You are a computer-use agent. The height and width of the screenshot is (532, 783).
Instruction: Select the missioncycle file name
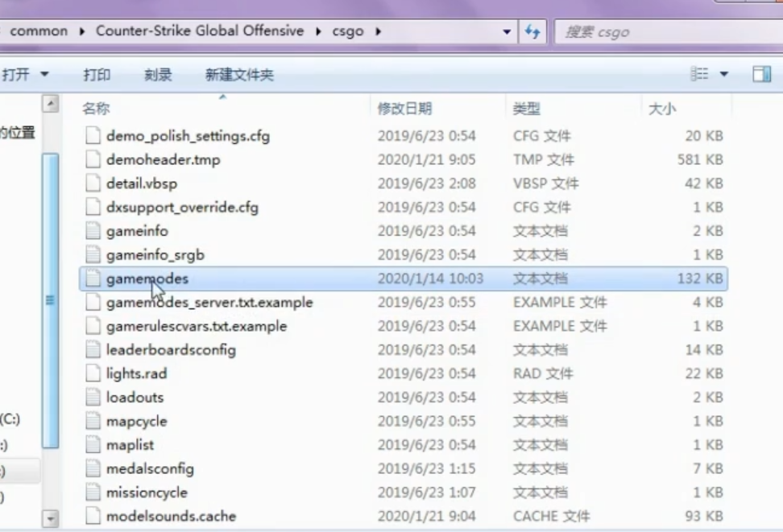147,493
